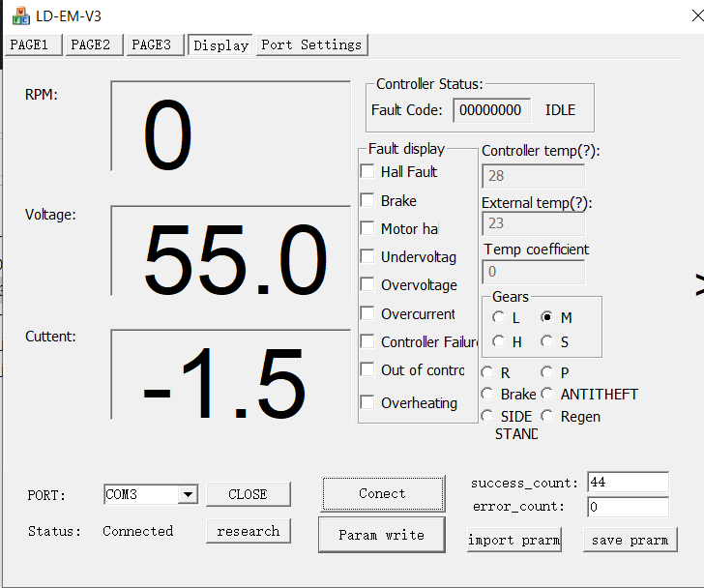The height and width of the screenshot is (588, 704).
Task: Open the PAGE2 tab
Action: pyautogui.click(x=91, y=44)
